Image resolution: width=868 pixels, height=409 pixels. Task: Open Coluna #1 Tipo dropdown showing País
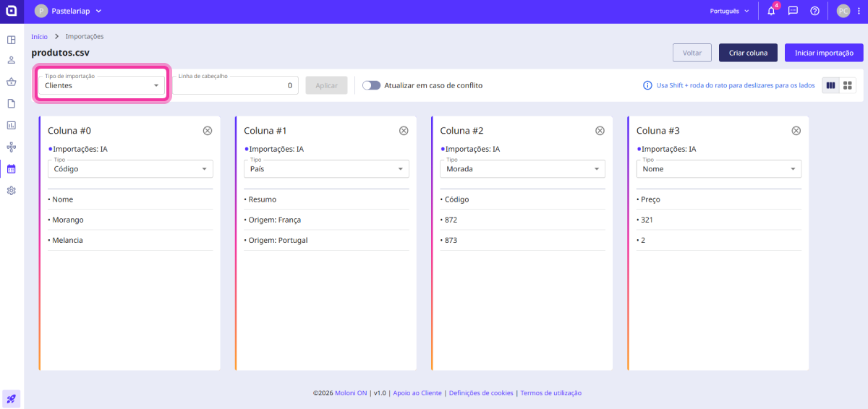click(x=326, y=168)
